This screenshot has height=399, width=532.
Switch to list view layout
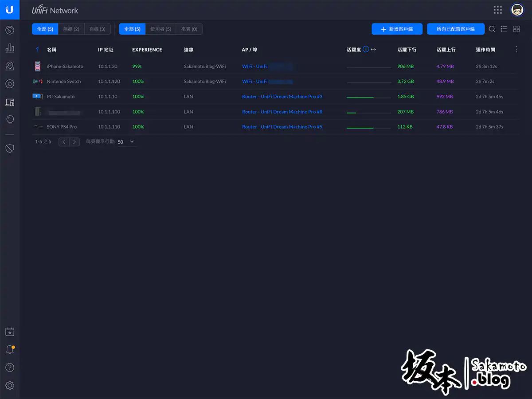[504, 29]
